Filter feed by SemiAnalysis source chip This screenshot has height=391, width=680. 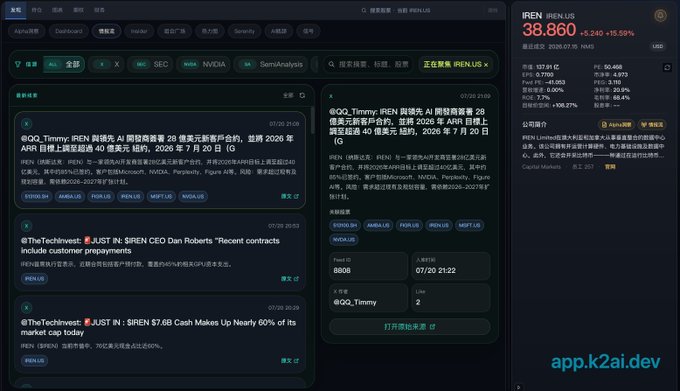(x=271, y=64)
